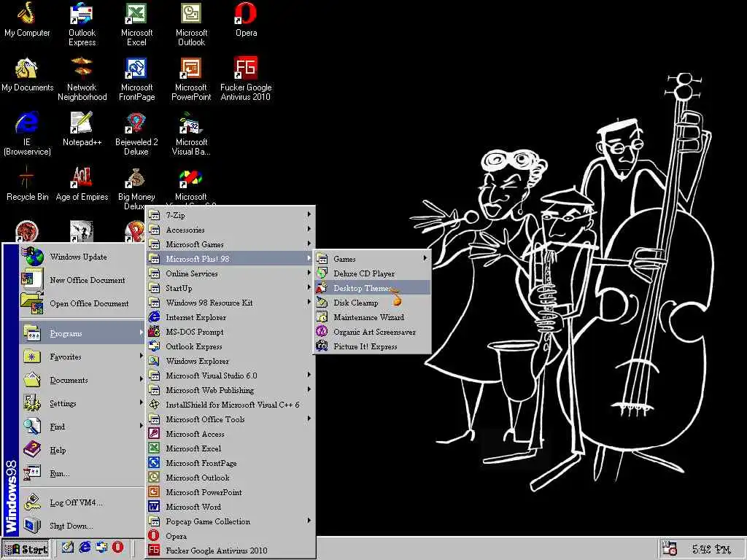Launch Microsoft Word from Programs menu

pos(230,507)
